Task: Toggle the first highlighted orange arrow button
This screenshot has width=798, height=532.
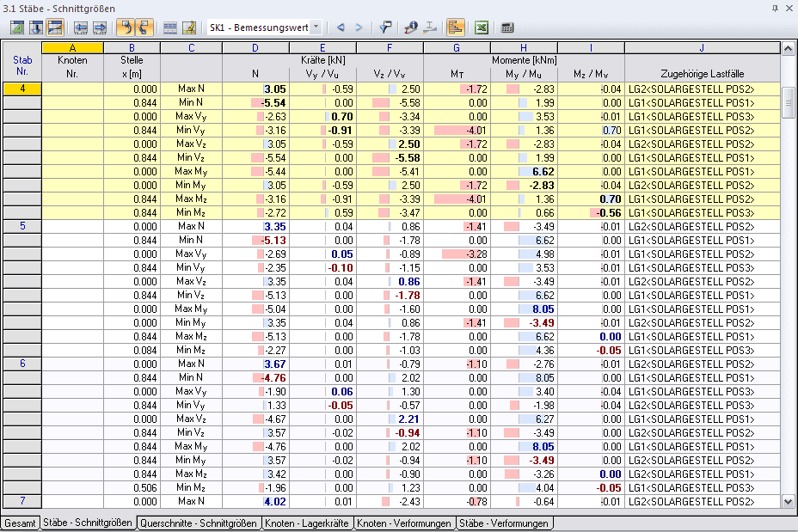Action: (x=124, y=28)
